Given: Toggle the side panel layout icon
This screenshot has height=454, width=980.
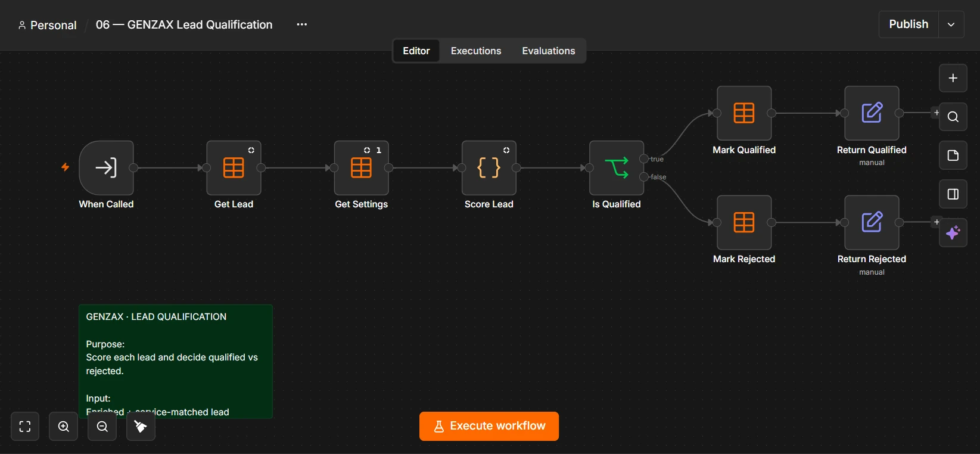Looking at the screenshot, I should (x=953, y=194).
